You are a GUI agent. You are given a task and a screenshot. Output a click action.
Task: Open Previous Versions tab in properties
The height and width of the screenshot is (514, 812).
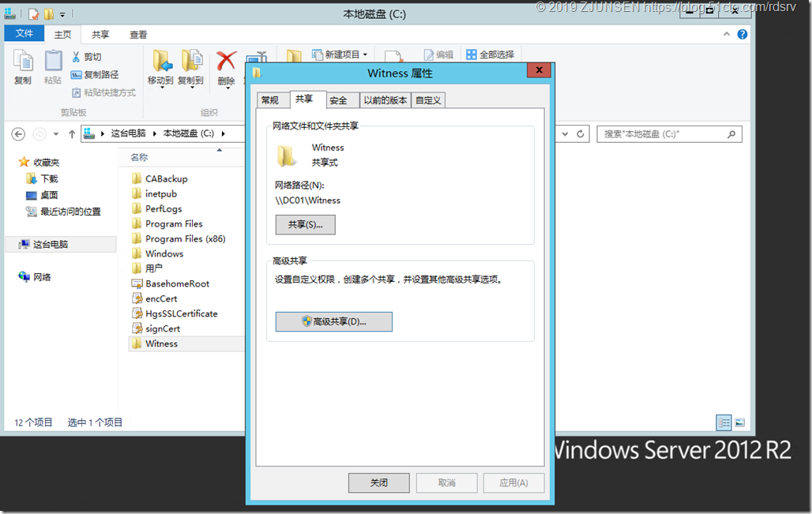click(x=385, y=100)
